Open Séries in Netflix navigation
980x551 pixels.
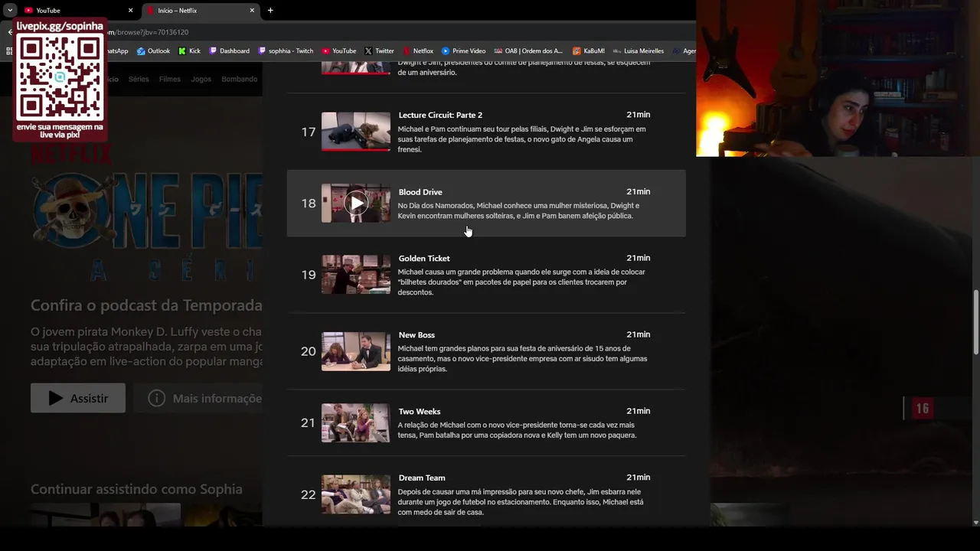139,79
